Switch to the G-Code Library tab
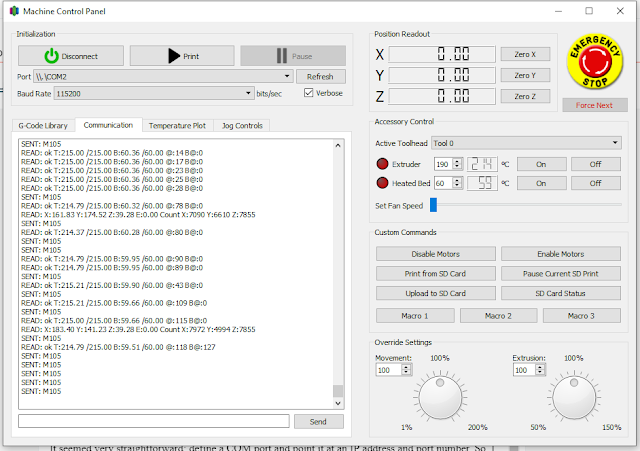The height and width of the screenshot is (451, 640). [x=43, y=126]
